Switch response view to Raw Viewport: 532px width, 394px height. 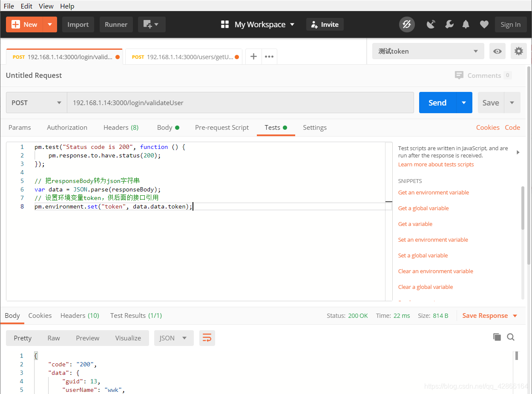tap(54, 338)
